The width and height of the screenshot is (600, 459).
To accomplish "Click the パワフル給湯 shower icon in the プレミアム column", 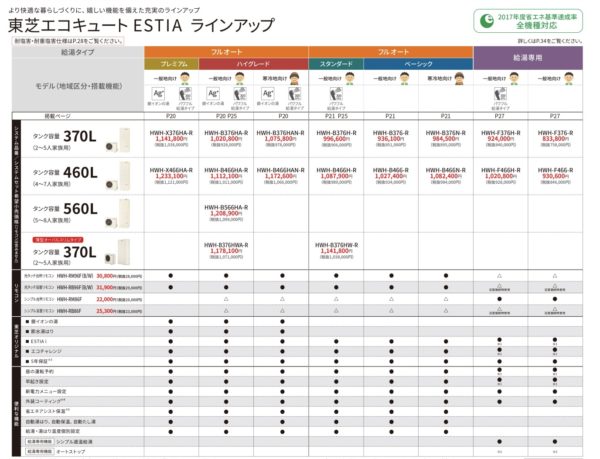I will [185, 94].
